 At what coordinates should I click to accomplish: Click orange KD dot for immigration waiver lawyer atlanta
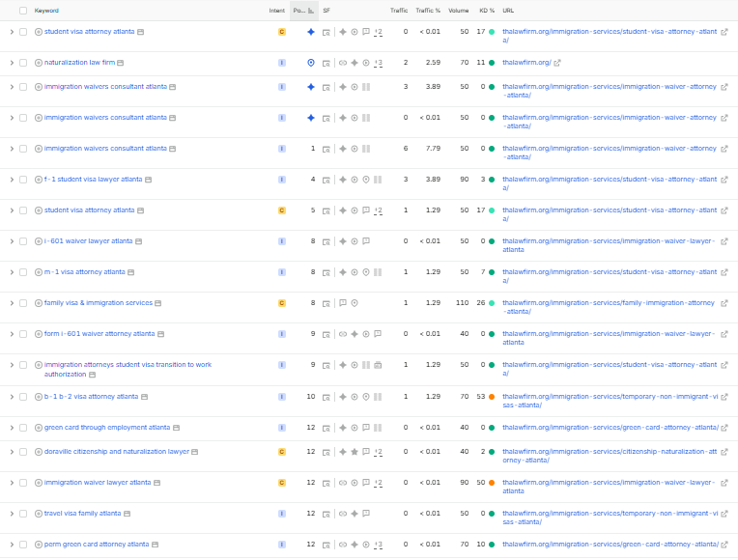(492, 484)
